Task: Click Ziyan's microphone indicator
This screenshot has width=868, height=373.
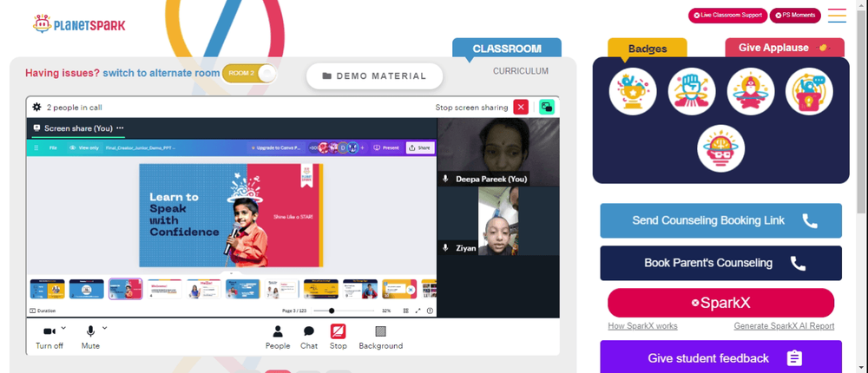Action: pyautogui.click(x=445, y=248)
